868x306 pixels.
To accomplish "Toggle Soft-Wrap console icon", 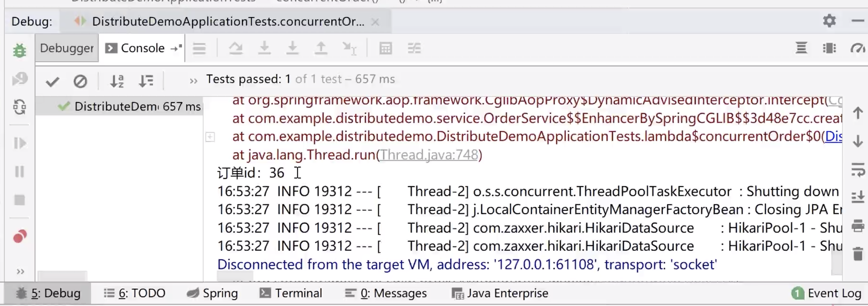I will pos(858,170).
